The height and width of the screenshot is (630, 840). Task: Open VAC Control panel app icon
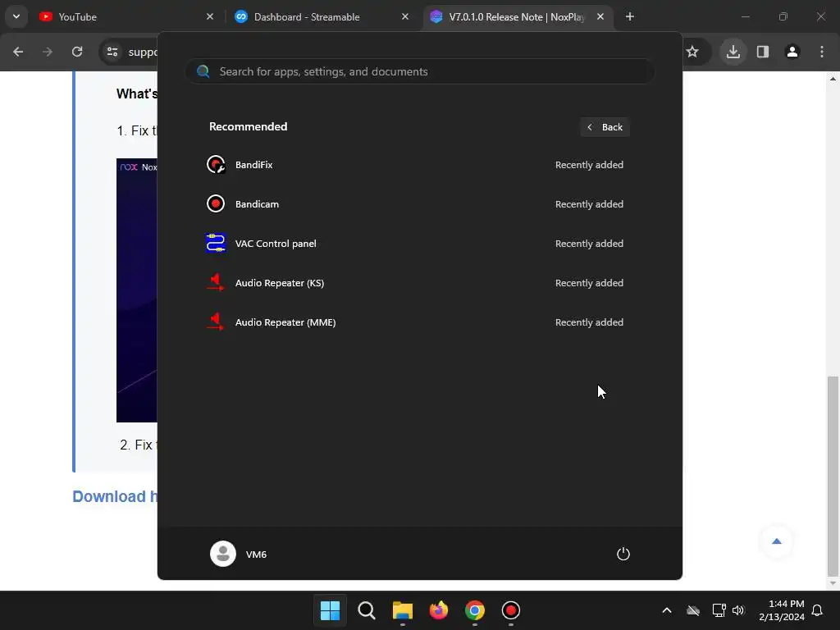pyautogui.click(x=216, y=243)
